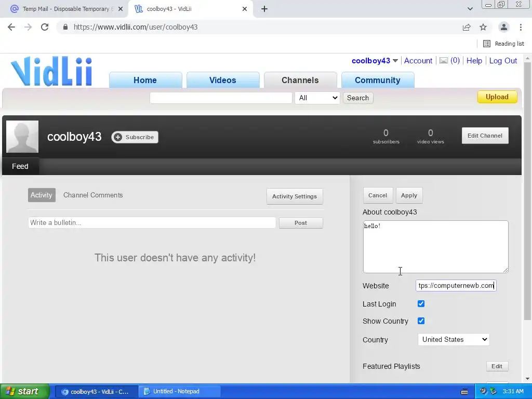Click the first system tray icon
The height and width of the screenshot is (399, 532).
484,391
